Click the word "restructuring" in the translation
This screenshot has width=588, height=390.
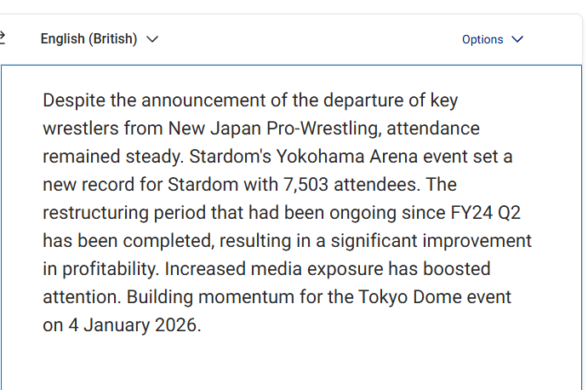95,213
